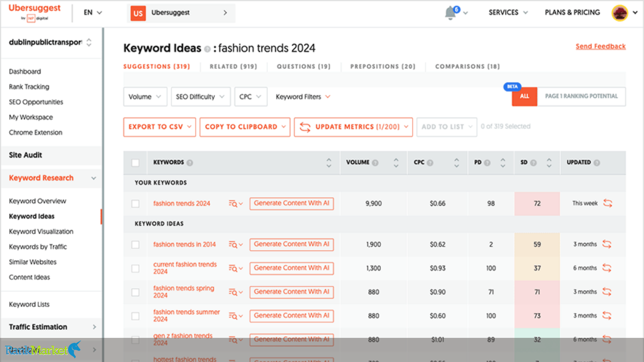Open the Ubersuggest project selector
The image size is (644, 362).
[x=181, y=14]
